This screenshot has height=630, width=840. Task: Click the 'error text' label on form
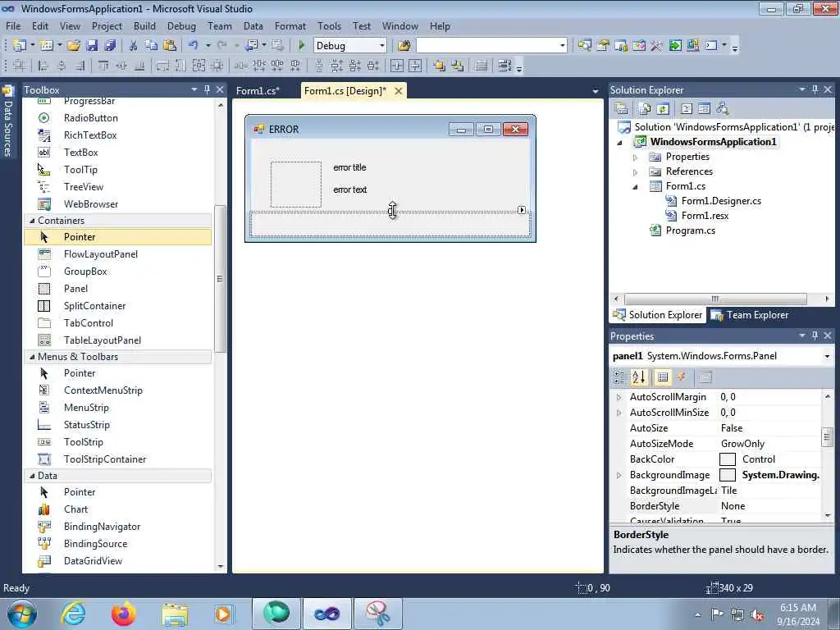point(349,189)
